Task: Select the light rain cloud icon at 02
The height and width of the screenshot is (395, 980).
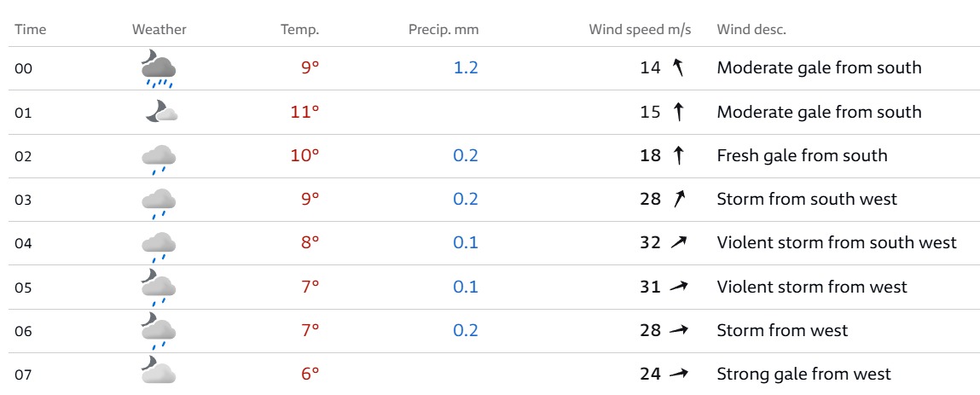Action: tap(159, 158)
